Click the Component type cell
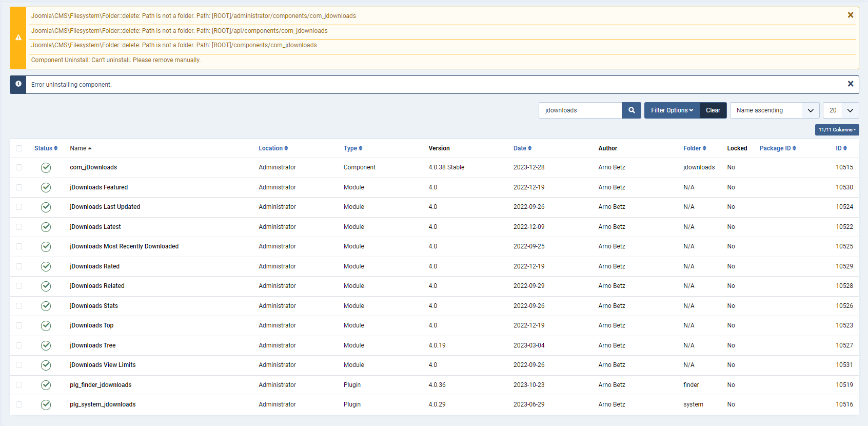Screen dimensions: 868x426 coord(360,167)
